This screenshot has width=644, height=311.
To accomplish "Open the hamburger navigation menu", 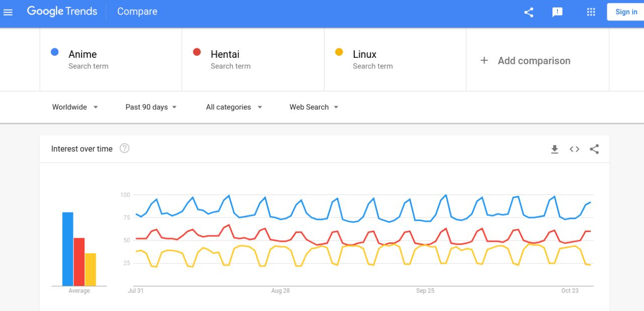I will [8, 12].
